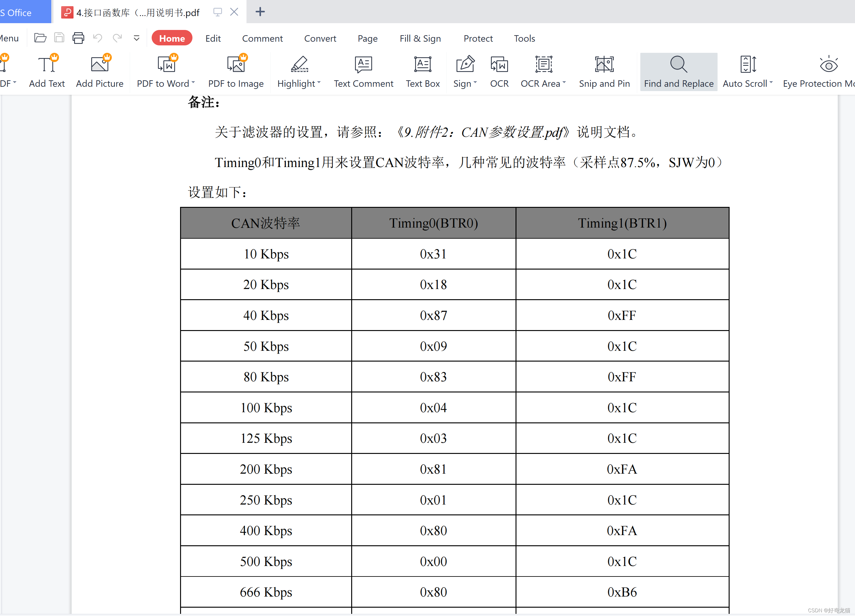Switch to the Comment tab
Viewport: 855px width, 616px height.
[262, 38]
